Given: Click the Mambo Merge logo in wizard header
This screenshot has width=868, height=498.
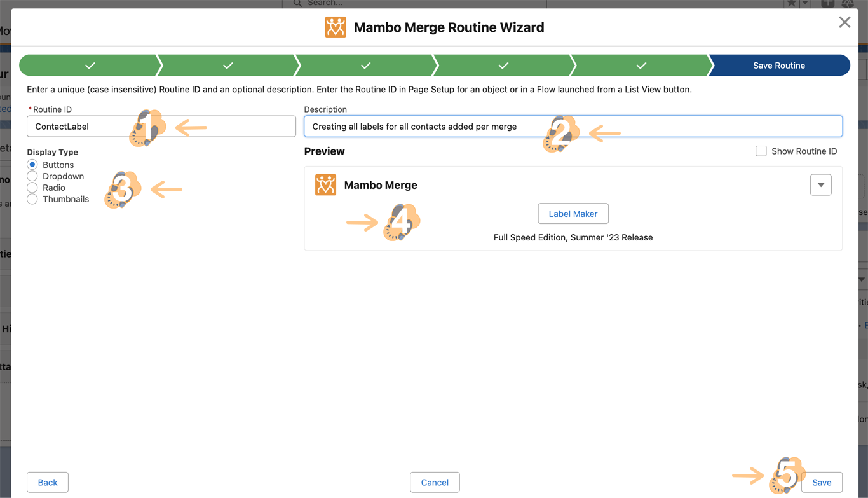Looking at the screenshot, I should (x=336, y=27).
